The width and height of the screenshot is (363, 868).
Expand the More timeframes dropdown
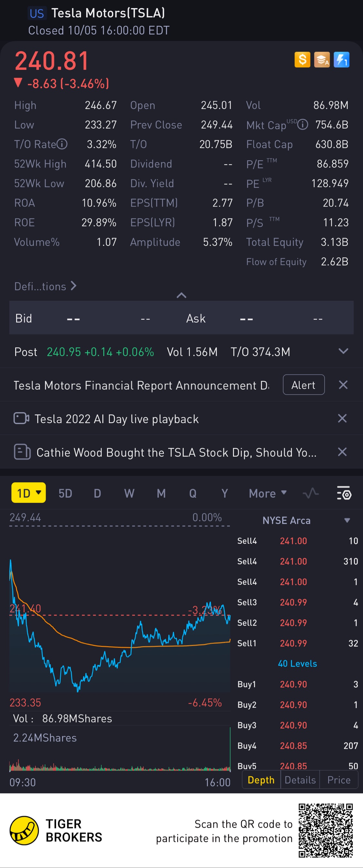click(x=268, y=493)
